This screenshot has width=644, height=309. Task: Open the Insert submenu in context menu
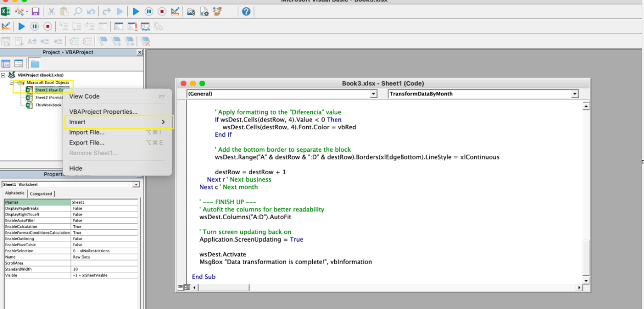[118, 122]
